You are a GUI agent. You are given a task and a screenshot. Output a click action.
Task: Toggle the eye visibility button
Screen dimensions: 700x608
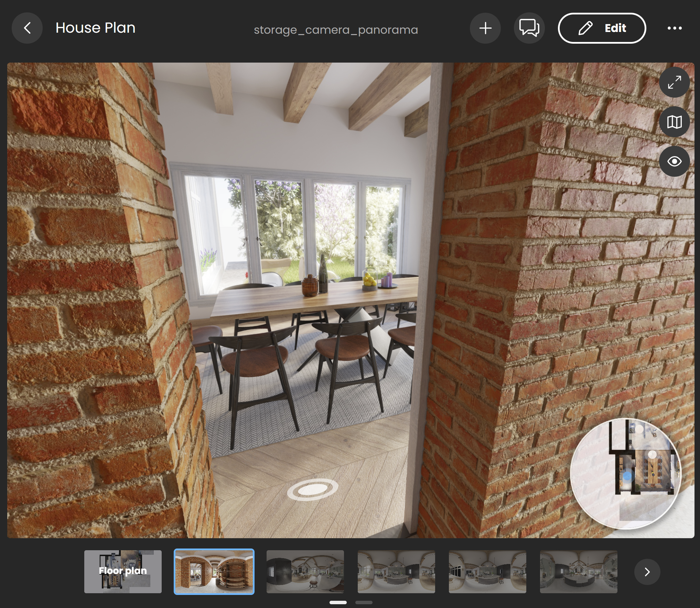click(675, 161)
